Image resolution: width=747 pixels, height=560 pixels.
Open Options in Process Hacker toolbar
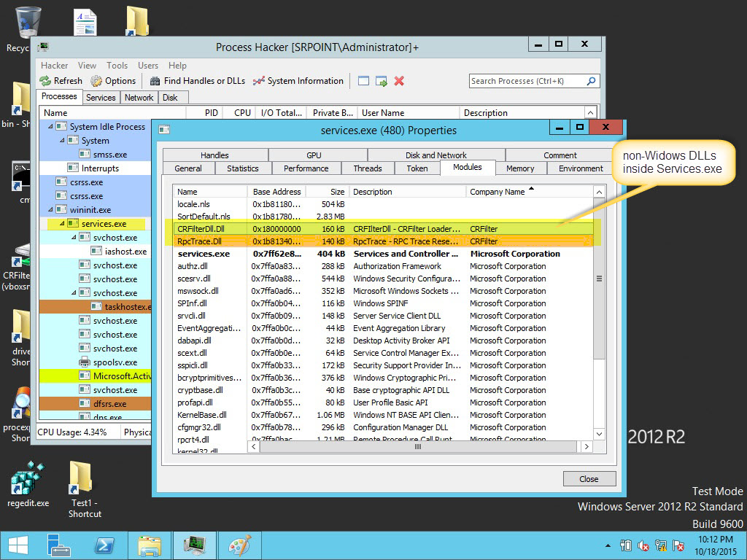(x=113, y=81)
